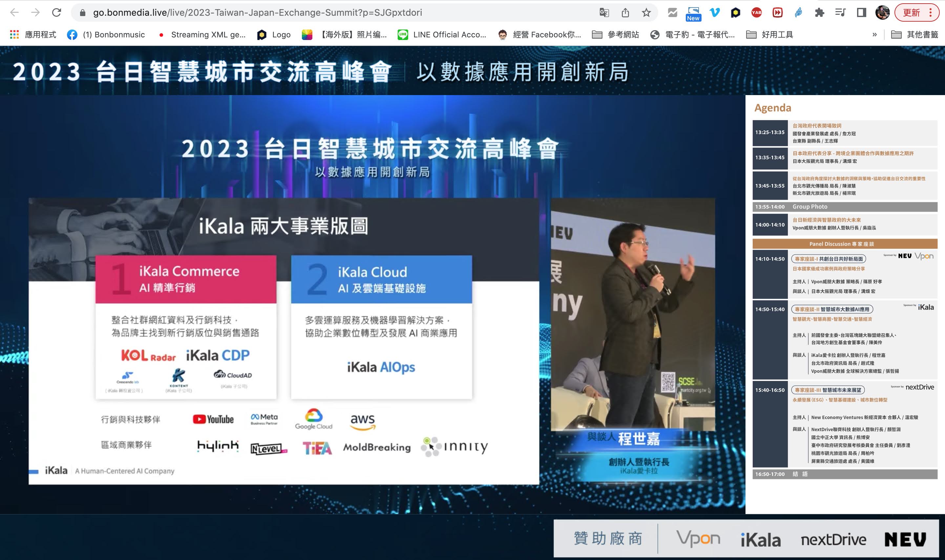Expand the 好用工具 bookmark folder

tap(769, 35)
